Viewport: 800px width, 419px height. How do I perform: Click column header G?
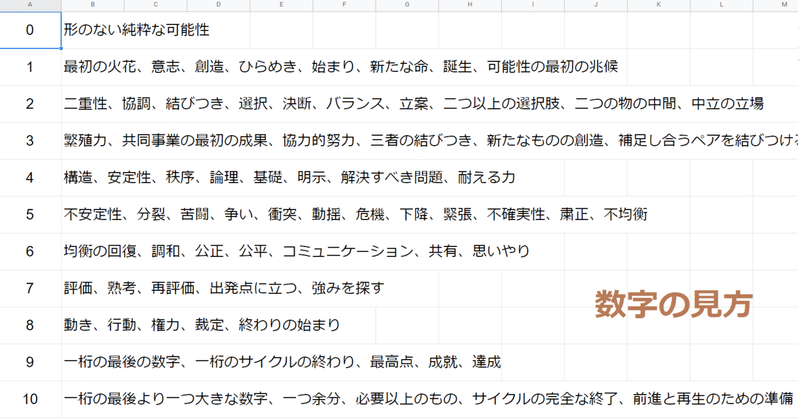pos(407,5)
